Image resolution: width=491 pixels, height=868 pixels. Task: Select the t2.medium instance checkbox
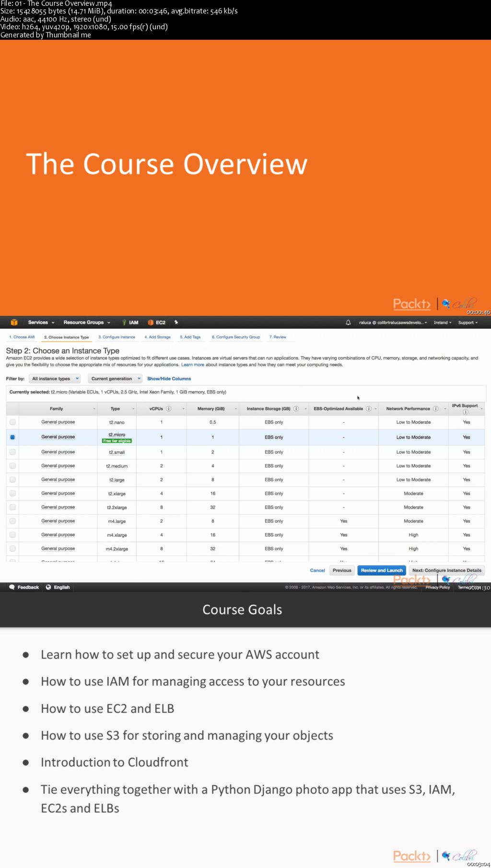[12, 466]
